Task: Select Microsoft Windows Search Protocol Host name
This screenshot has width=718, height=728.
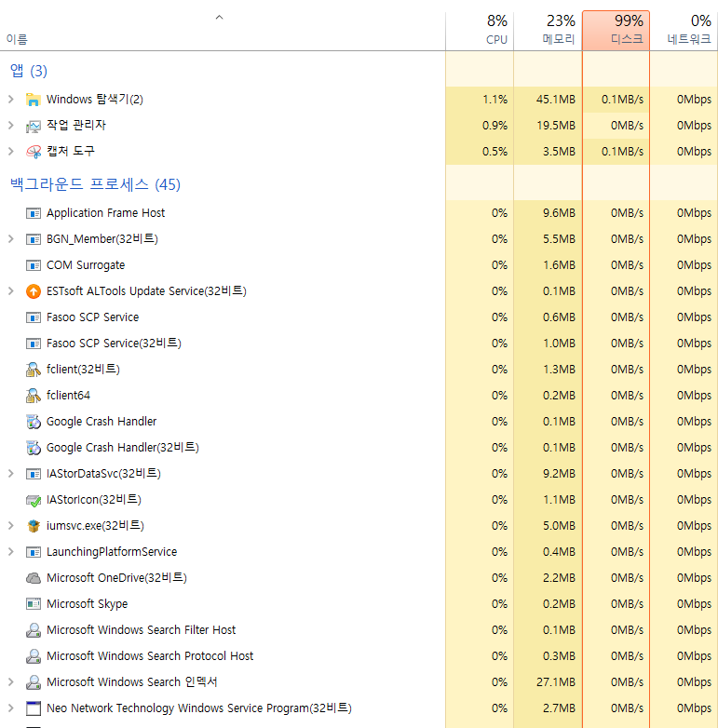Action: click(x=150, y=656)
